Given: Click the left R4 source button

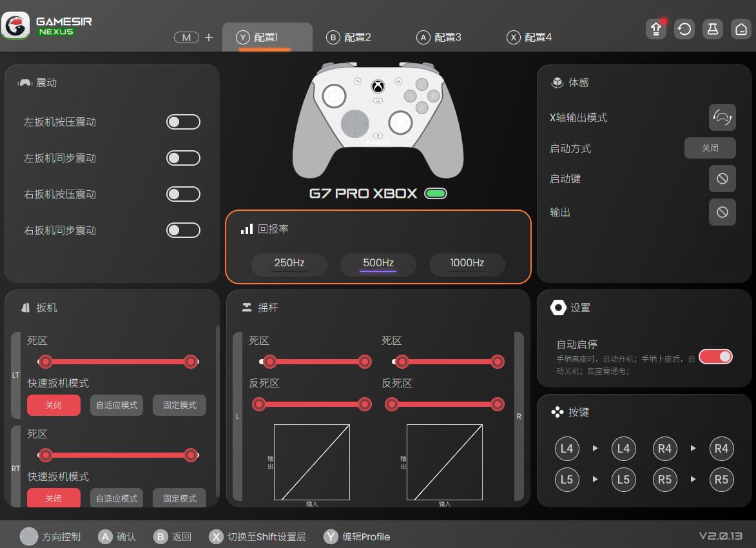Looking at the screenshot, I should click(665, 449).
